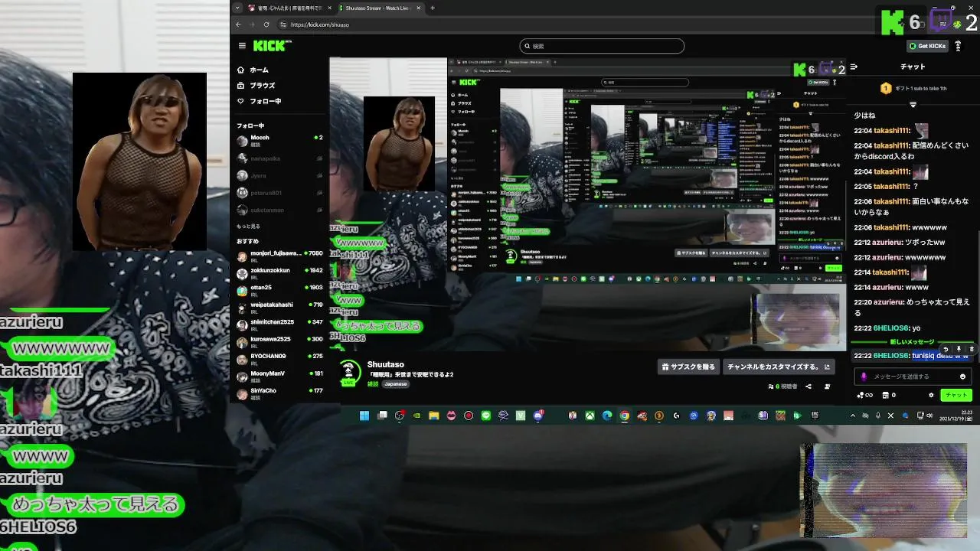Click the kick.com/shuaso address bar

click(x=320, y=24)
